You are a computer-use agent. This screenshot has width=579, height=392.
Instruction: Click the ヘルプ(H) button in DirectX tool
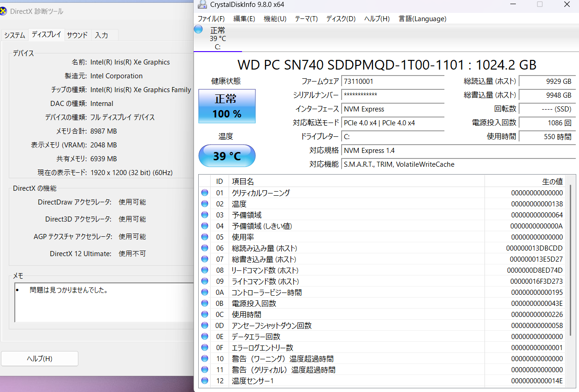click(x=40, y=359)
